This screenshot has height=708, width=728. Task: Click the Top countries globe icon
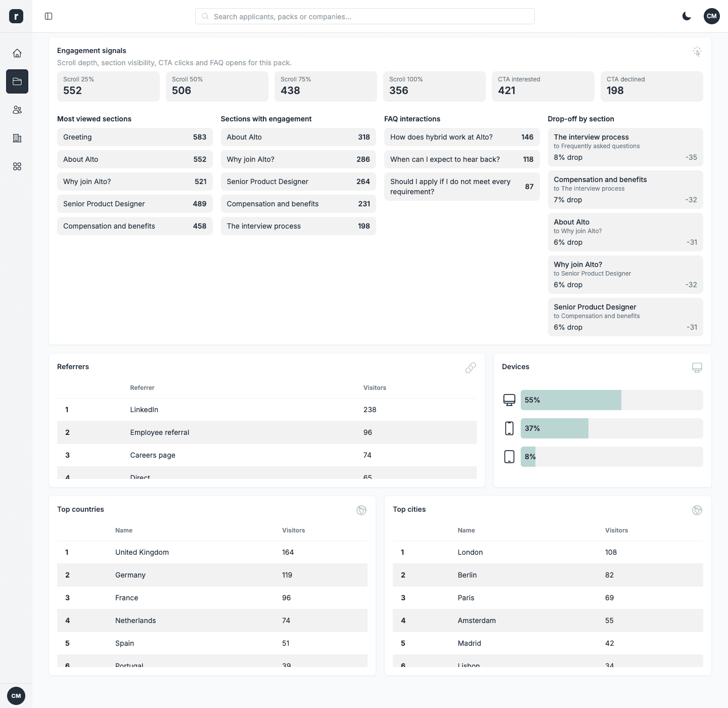(x=361, y=510)
